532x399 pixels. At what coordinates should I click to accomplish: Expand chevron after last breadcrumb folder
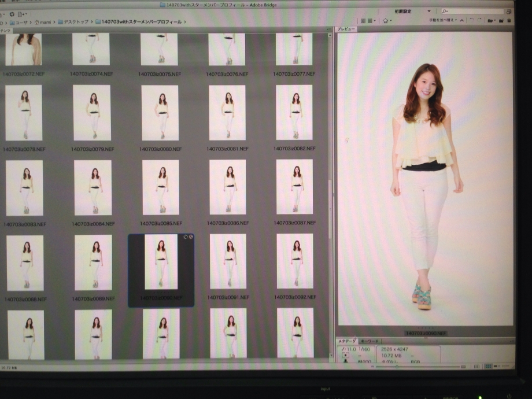[x=185, y=22]
